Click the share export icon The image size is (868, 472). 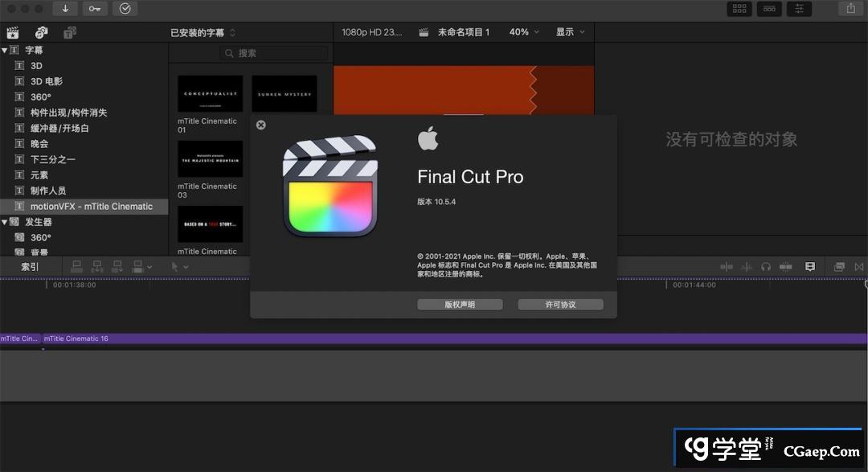[x=850, y=9]
